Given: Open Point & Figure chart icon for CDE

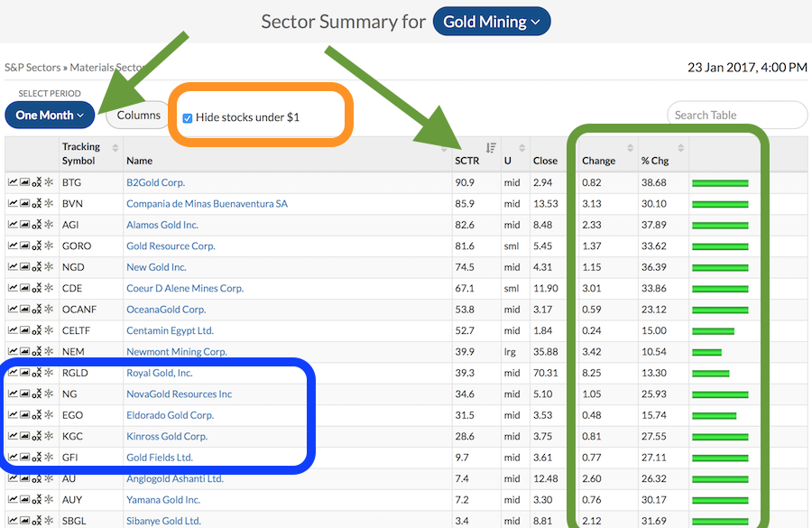Looking at the screenshot, I should click(x=36, y=289).
